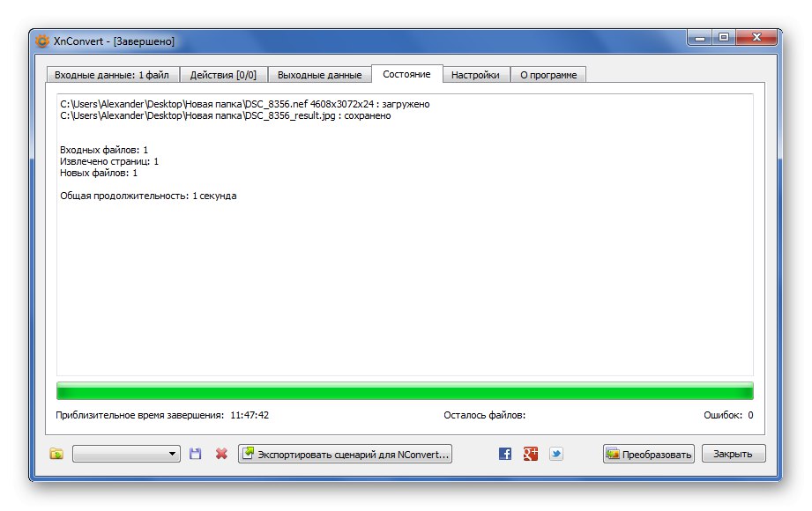Save the script with the floppy disk icon
The width and height of the screenshot is (812, 511).
click(x=195, y=454)
